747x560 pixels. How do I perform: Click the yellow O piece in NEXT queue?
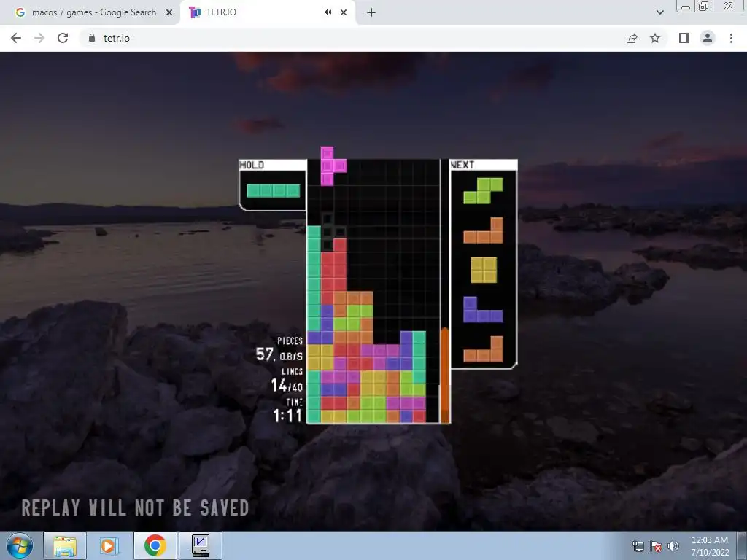click(484, 270)
